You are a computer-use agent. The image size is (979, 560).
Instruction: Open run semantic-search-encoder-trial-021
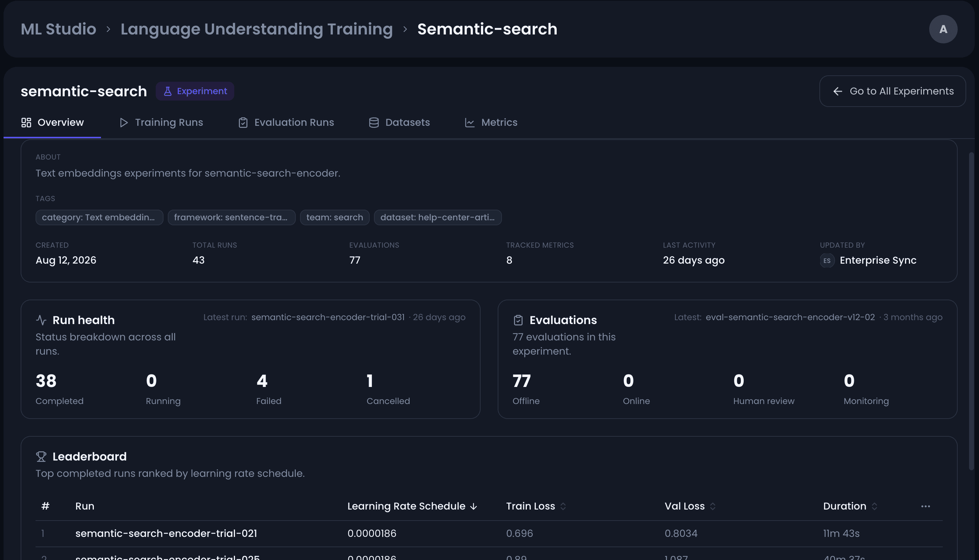click(166, 533)
